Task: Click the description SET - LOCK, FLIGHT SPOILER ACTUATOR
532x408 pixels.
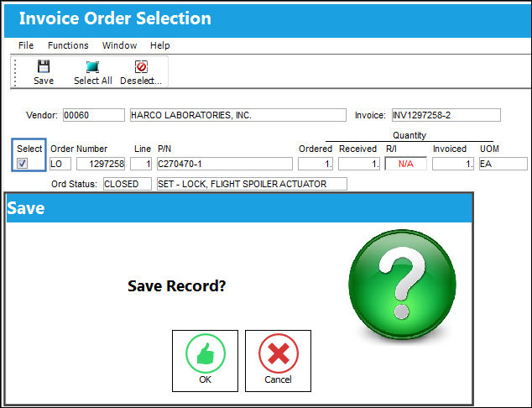Action: pos(252,184)
